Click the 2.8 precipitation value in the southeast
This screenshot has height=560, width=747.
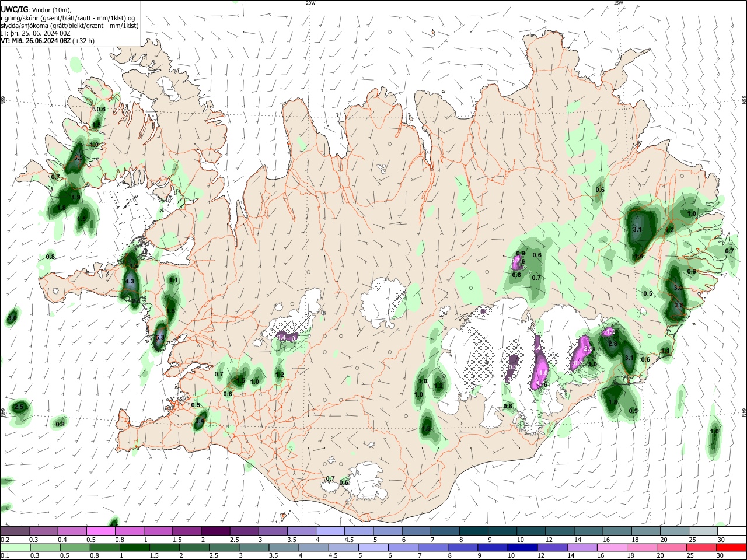[x=613, y=344]
